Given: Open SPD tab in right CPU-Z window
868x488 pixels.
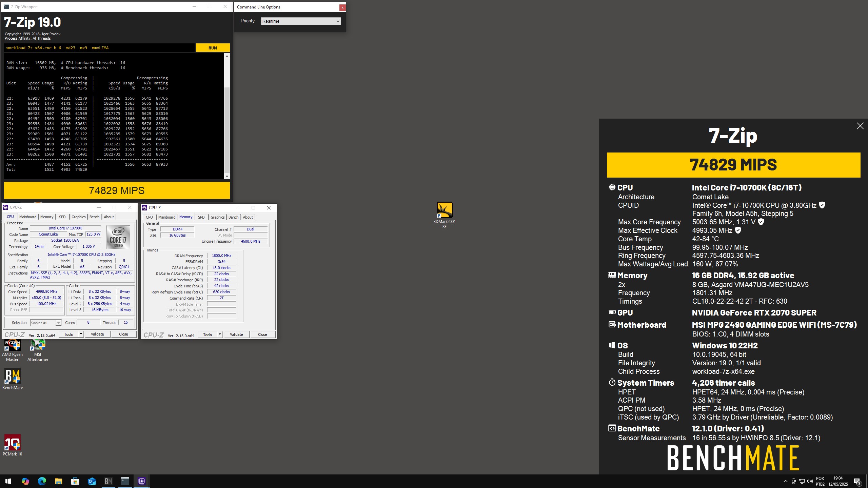Looking at the screenshot, I should tap(201, 217).
